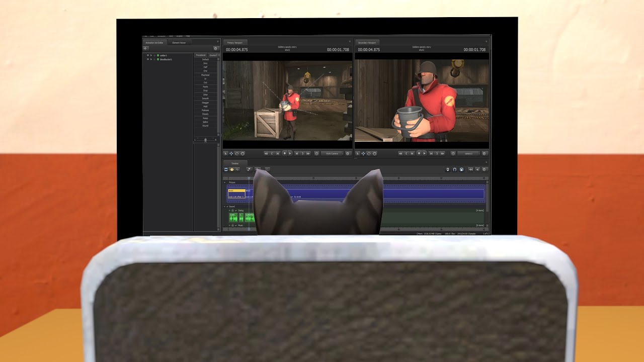
Task: Hide bloodbucket1 with its eye icon
Action: coord(148,59)
